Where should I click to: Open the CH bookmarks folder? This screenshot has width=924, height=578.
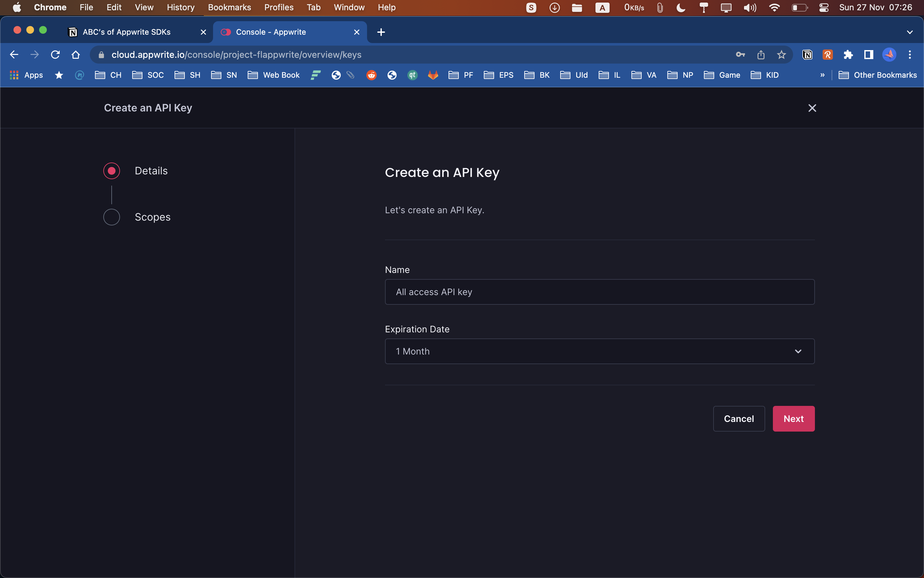(108, 75)
